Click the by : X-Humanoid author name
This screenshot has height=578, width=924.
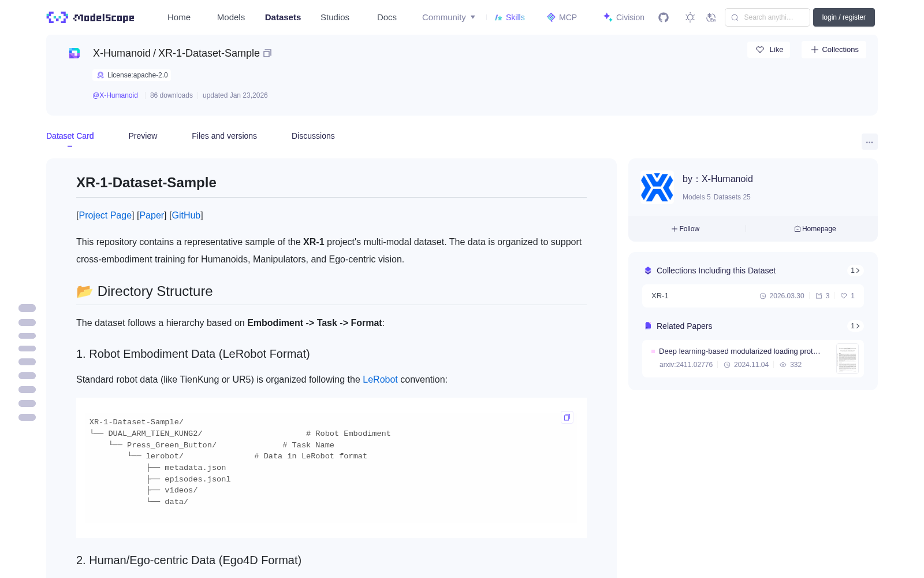point(718,179)
